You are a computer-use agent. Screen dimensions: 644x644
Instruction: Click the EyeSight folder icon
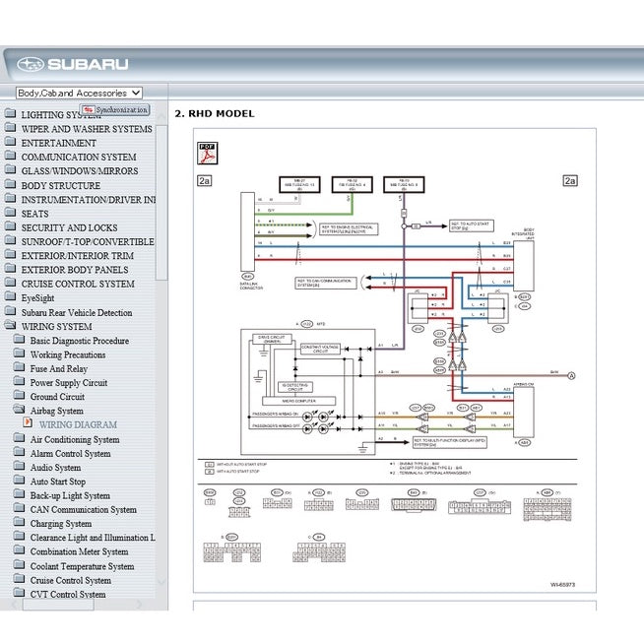pyautogui.click(x=10, y=297)
